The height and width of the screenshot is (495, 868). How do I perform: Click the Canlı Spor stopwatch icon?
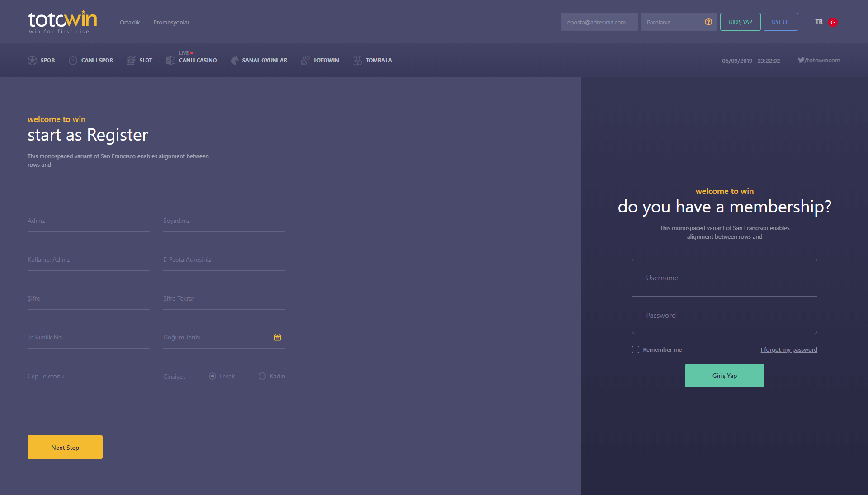73,60
